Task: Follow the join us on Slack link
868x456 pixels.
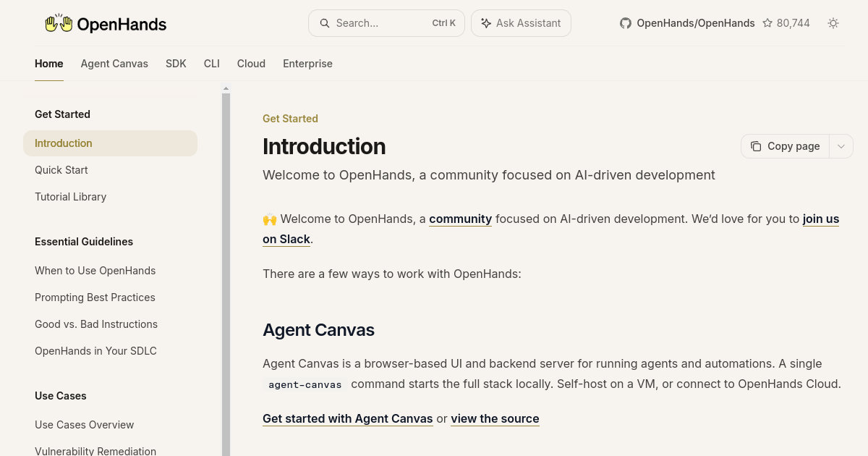Action: tap(820, 219)
